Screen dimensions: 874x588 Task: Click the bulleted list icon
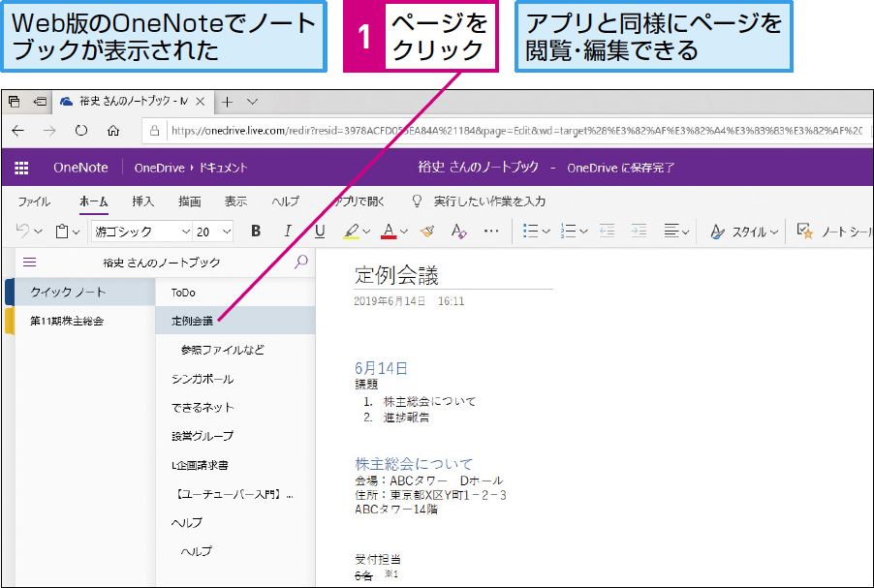[x=531, y=231]
